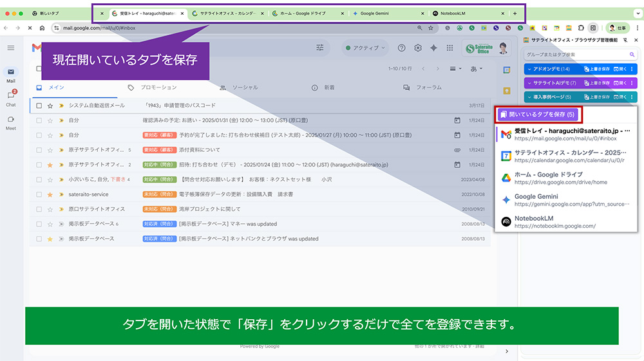The image size is (644, 361).
Task: Open Calendar in the Gmail side panel
Action: pos(506,70)
